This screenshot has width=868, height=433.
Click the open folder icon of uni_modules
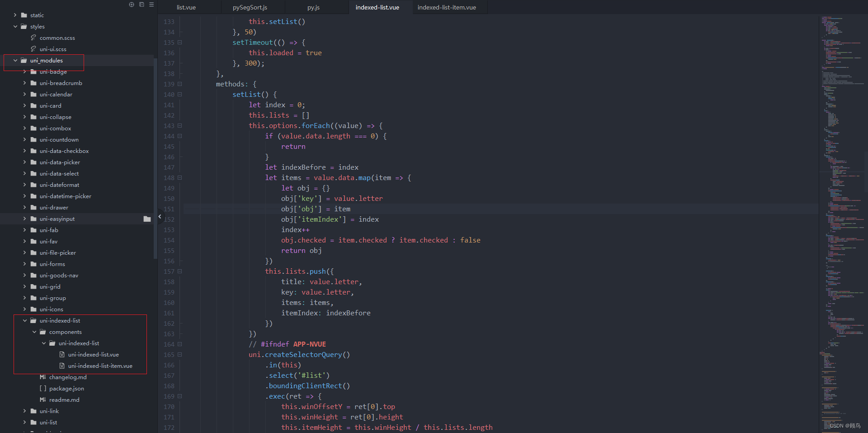pyautogui.click(x=24, y=61)
